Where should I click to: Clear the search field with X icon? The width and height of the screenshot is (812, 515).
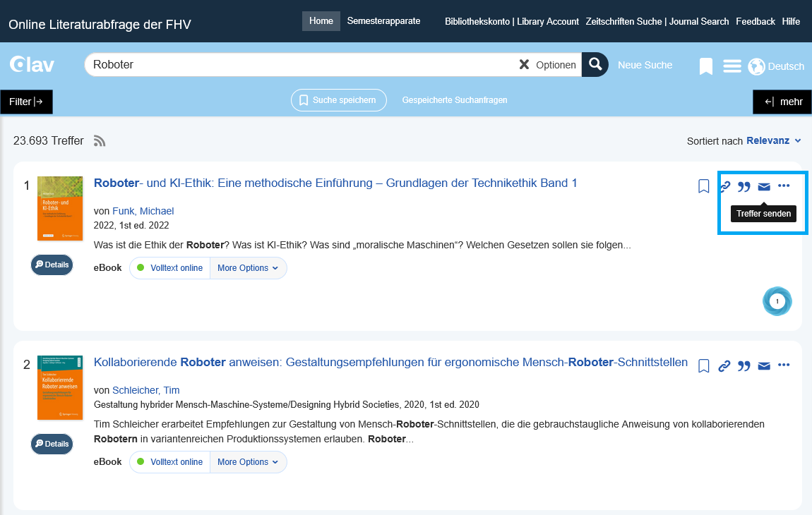(x=524, y=65)
